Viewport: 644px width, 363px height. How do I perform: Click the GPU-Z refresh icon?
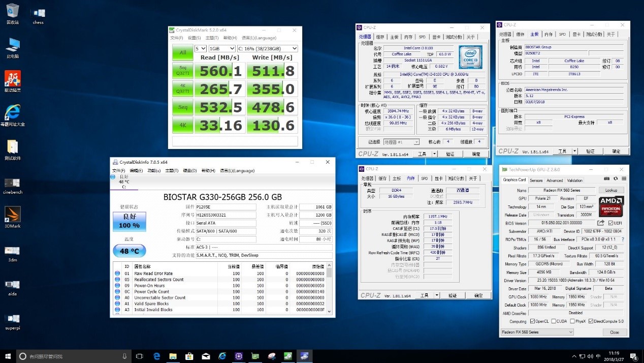[x=616, y=178]
